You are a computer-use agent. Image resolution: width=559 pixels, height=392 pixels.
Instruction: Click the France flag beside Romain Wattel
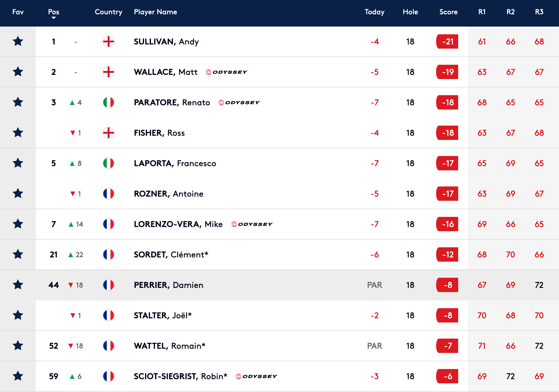point(109,346)
